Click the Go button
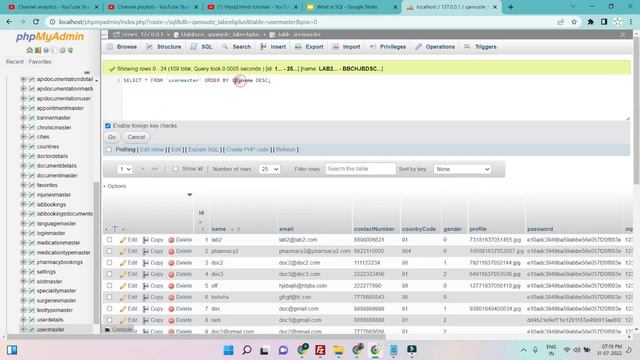The width and height of the screenshot is (640, 360). (112, 137)
